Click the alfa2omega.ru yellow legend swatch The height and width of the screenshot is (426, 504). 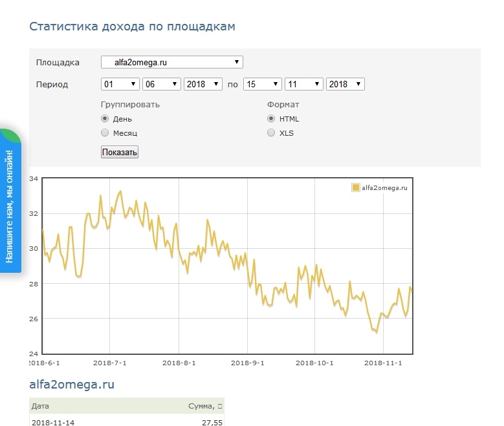tap(355, 187)
